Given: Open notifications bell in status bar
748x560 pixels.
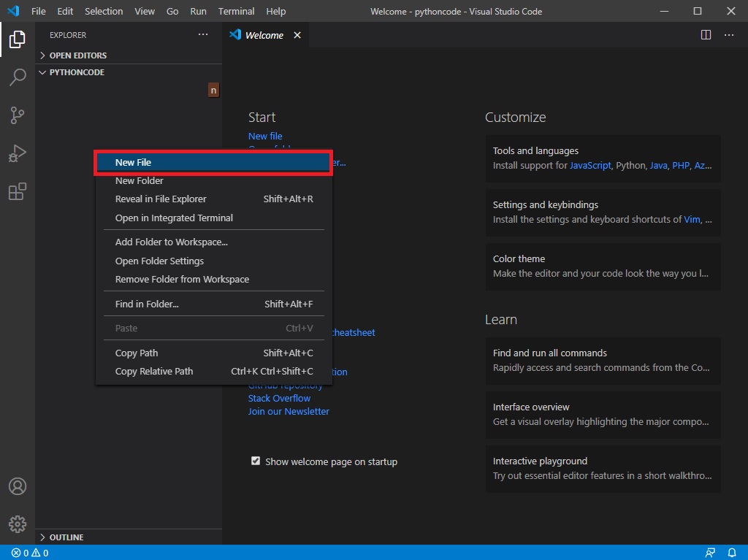Looking at the screenshot, I should [731, 553].
